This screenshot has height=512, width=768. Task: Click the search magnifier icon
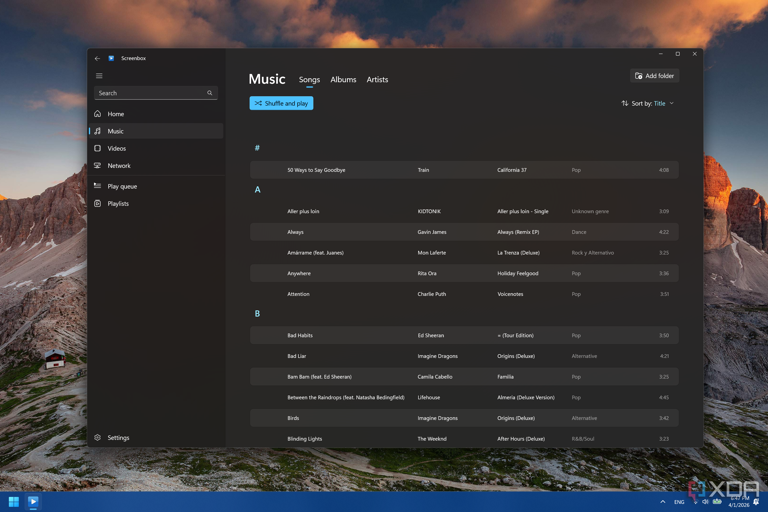click(x=210, y=93)
